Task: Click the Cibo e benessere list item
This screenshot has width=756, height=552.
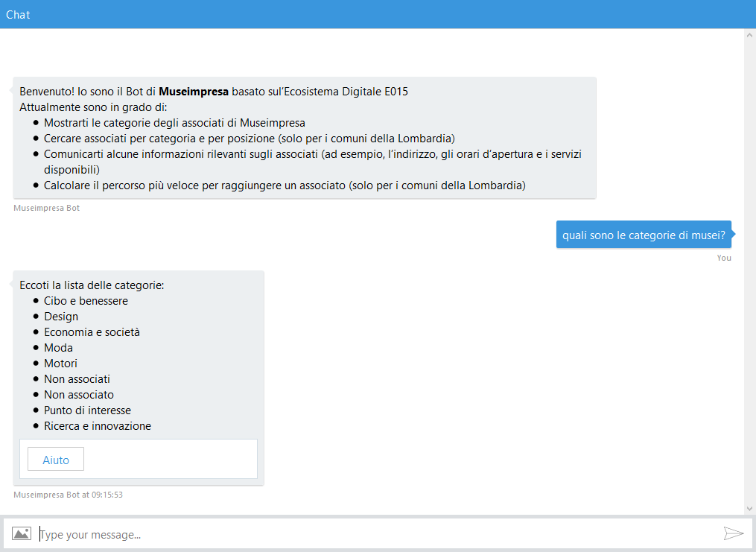Action: [x=86, y=301]
